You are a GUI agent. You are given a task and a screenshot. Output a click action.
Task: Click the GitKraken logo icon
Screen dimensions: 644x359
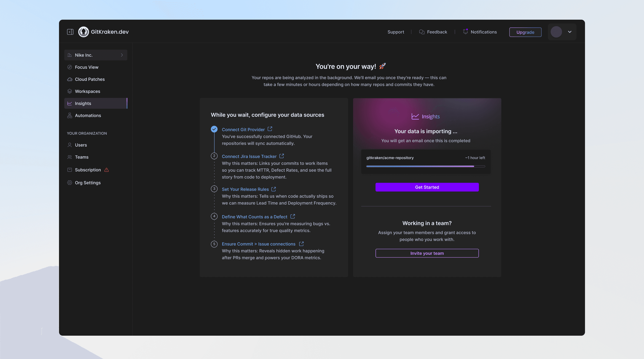point(83,32)
